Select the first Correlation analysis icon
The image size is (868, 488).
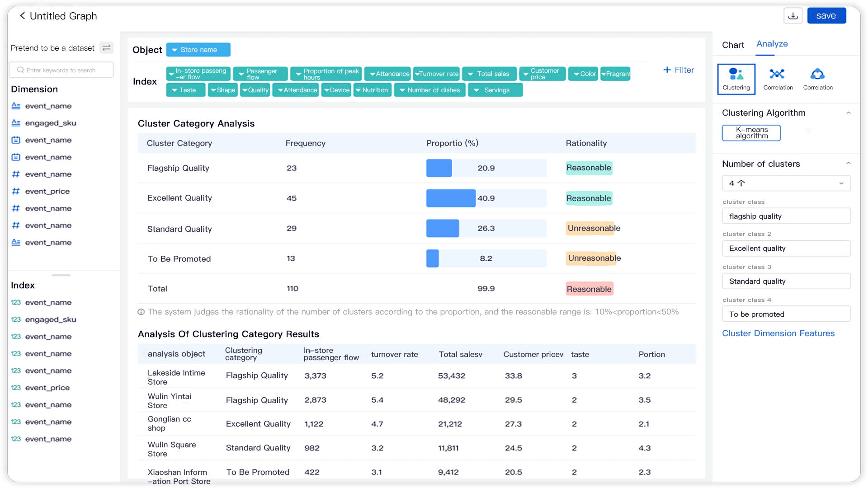(x=778, y=79)
